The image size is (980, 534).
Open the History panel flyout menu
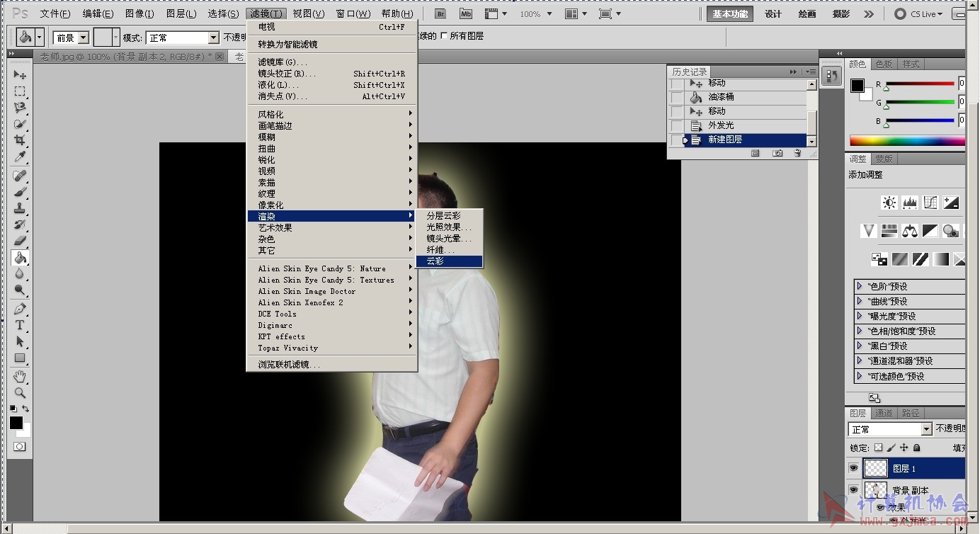[810, 72]
